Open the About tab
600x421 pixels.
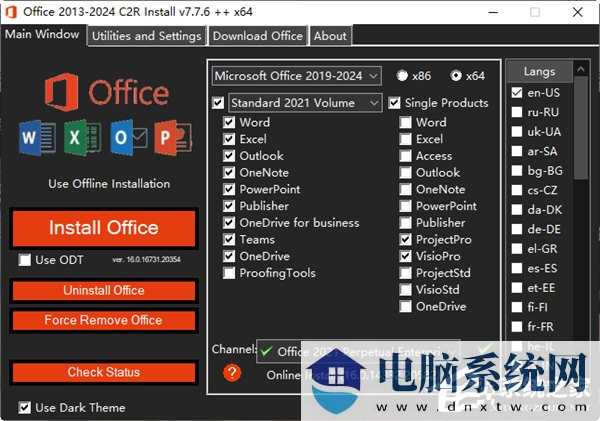pyautogui.click(x=330, y=36)
